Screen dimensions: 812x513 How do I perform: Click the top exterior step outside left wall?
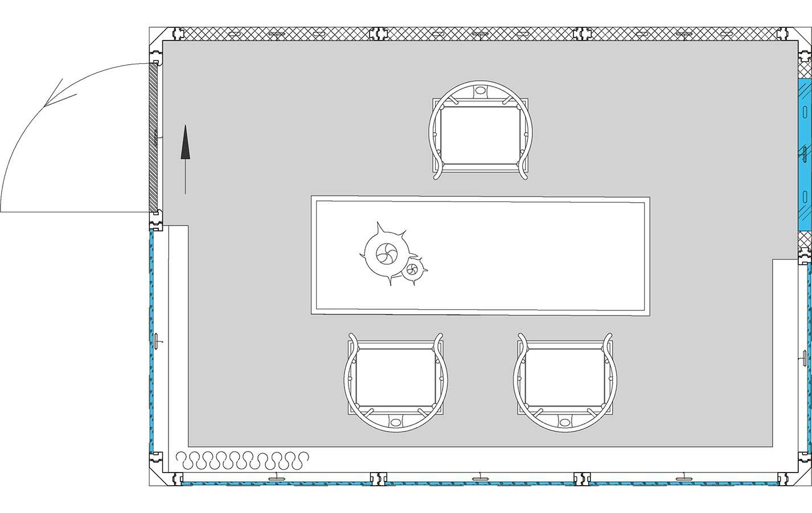pos(112,294)
